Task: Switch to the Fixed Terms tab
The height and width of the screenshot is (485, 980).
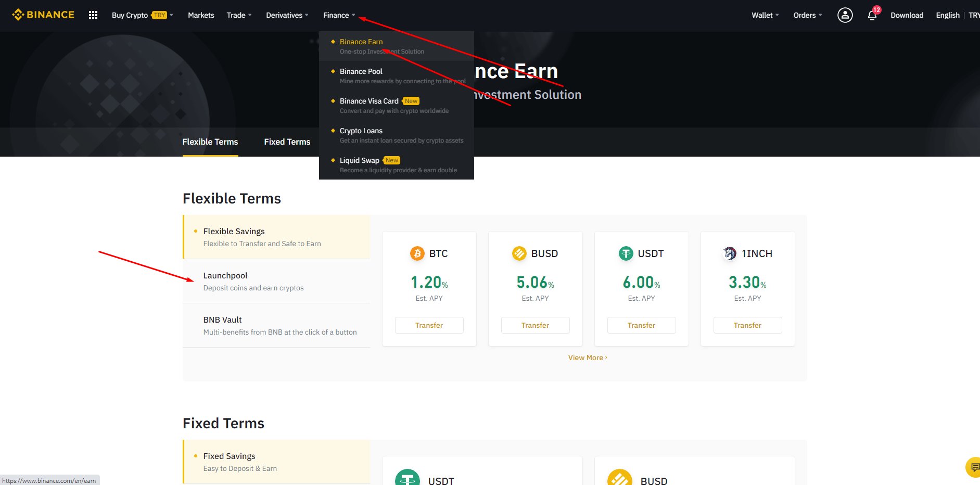Action: [x=287, y=142]
